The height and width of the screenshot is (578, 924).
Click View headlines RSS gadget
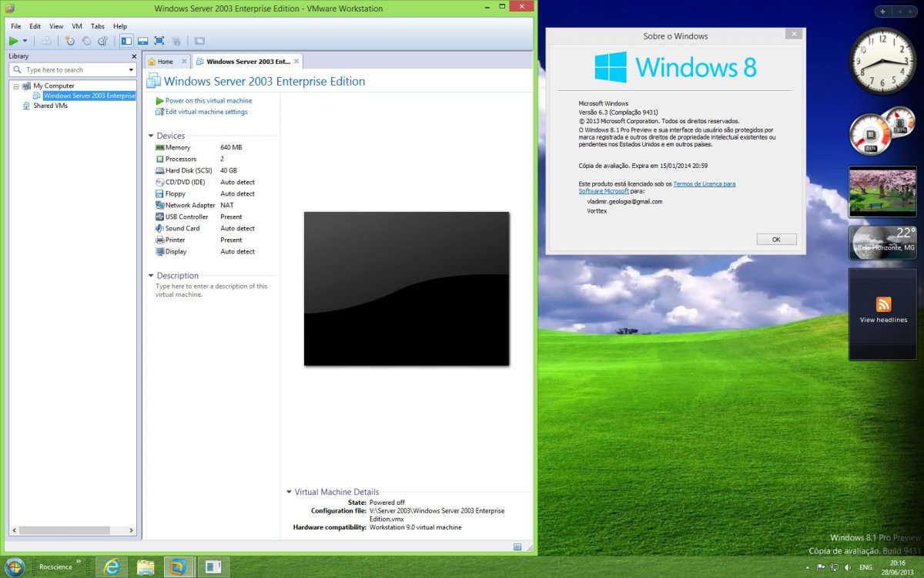click(x=882, y=314)
